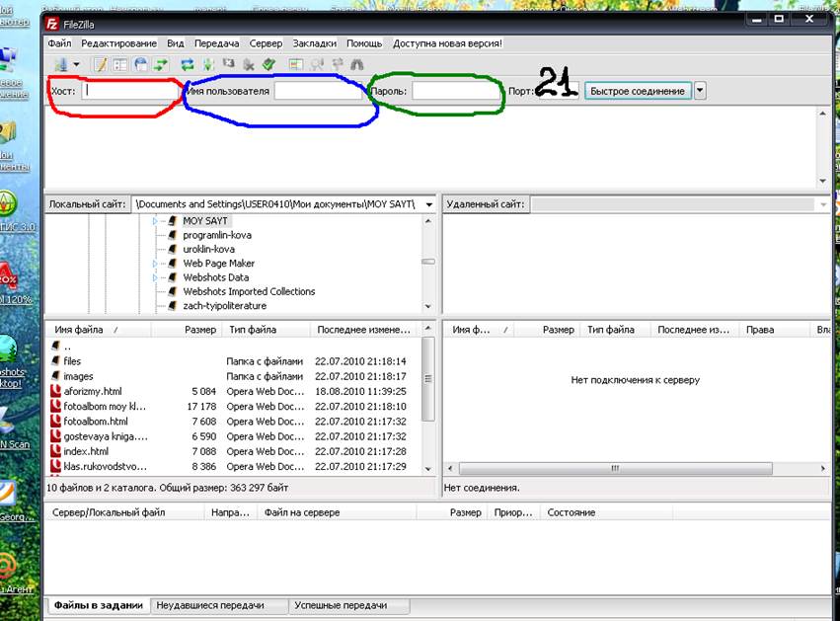The image size is (840, 621).
Task: Click the Пароль input field
Action: coord(455,91)
